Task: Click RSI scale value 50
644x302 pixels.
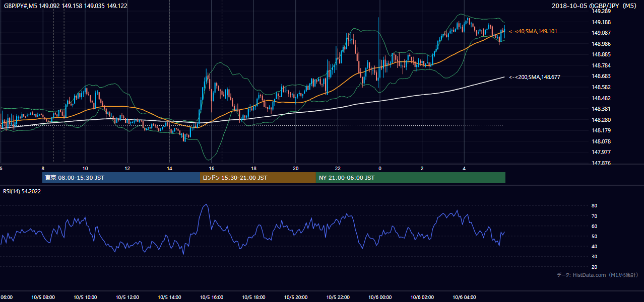Action: tap(594, 236)
